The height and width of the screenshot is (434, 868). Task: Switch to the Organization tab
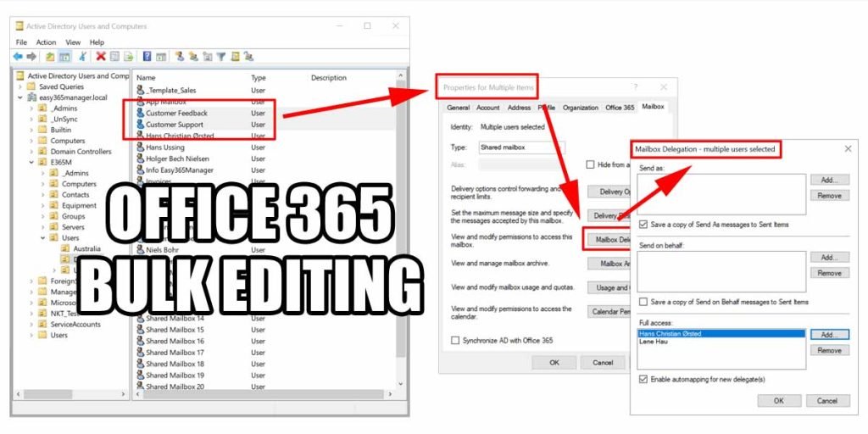(581, 108)
